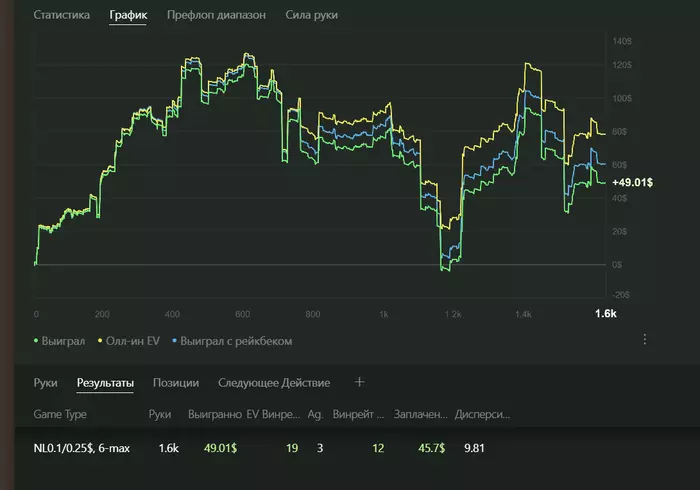
Task: Sort by the Game Type column header
Action: coord(61,413)
